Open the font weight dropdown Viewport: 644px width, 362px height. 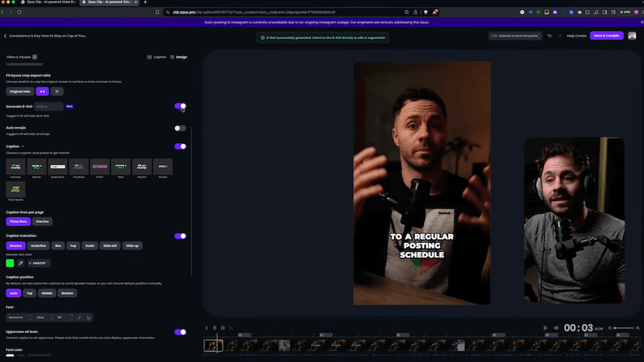point(45,317)
